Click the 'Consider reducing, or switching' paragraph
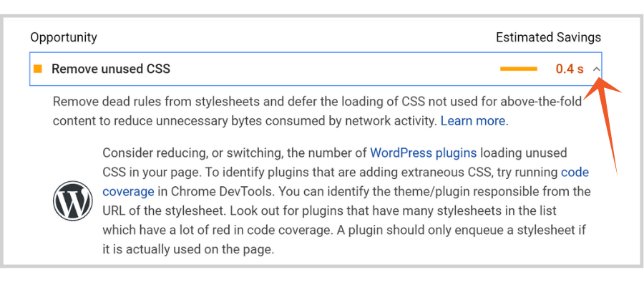 (x=346, y=201)
